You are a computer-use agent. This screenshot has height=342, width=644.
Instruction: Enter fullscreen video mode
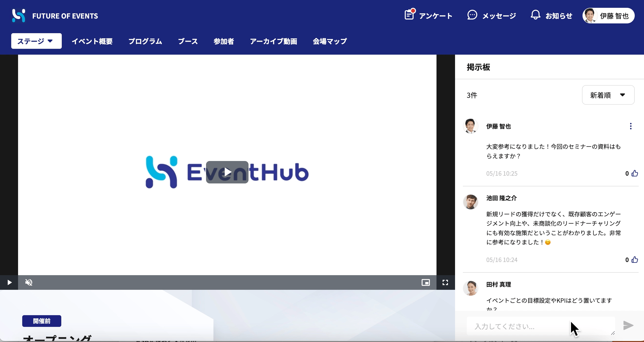click(x=445, y=282)
